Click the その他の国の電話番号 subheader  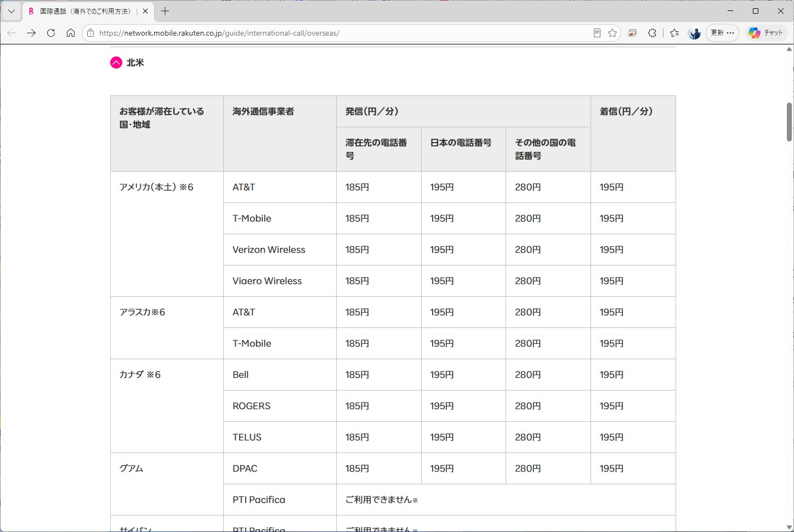pos(548,149)
